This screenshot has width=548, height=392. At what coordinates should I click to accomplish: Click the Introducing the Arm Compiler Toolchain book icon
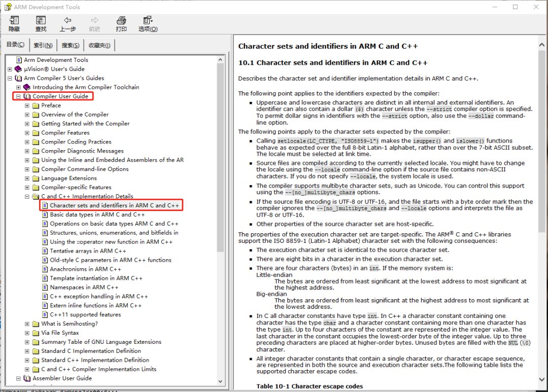pyautogui.click(x=27, y=87)
